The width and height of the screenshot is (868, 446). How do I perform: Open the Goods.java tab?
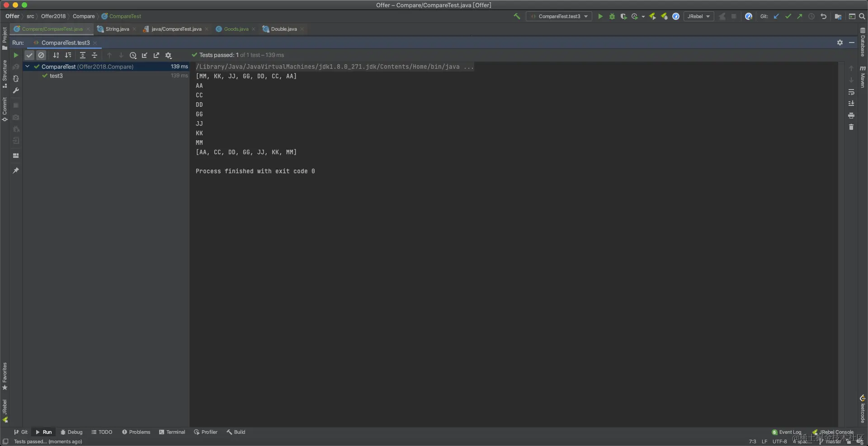point(236,29)
